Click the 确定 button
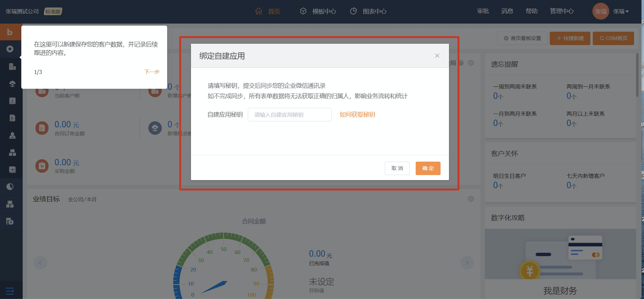Image resolution: width=644 pixels, height=299 pixels. click(x=428, y=168)
